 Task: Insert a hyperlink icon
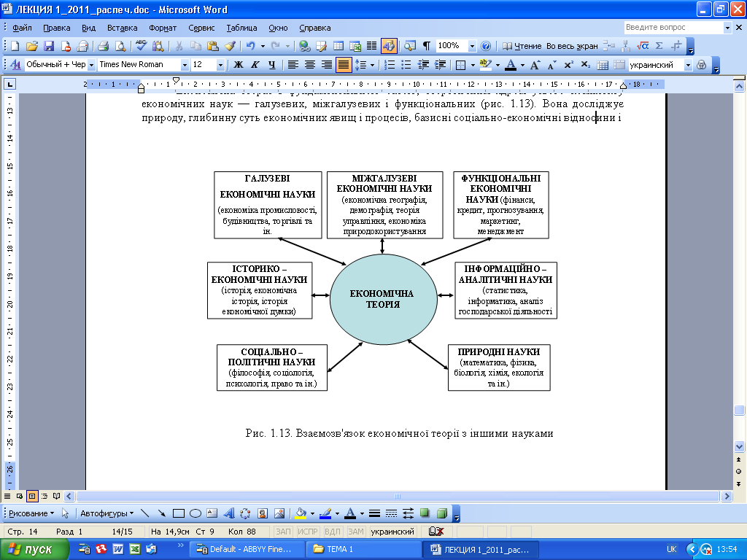(x=304, y=46)
